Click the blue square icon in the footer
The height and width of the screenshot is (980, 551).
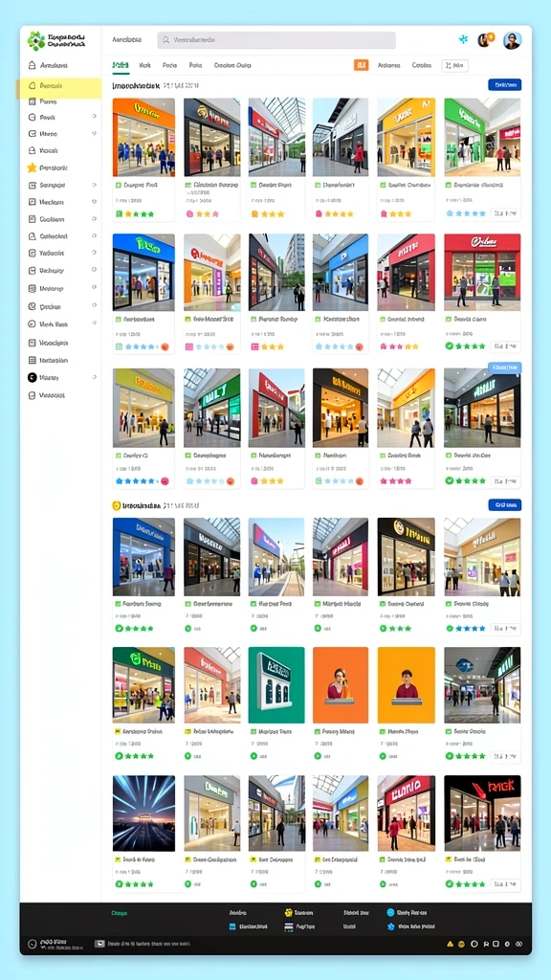point(232,926)
